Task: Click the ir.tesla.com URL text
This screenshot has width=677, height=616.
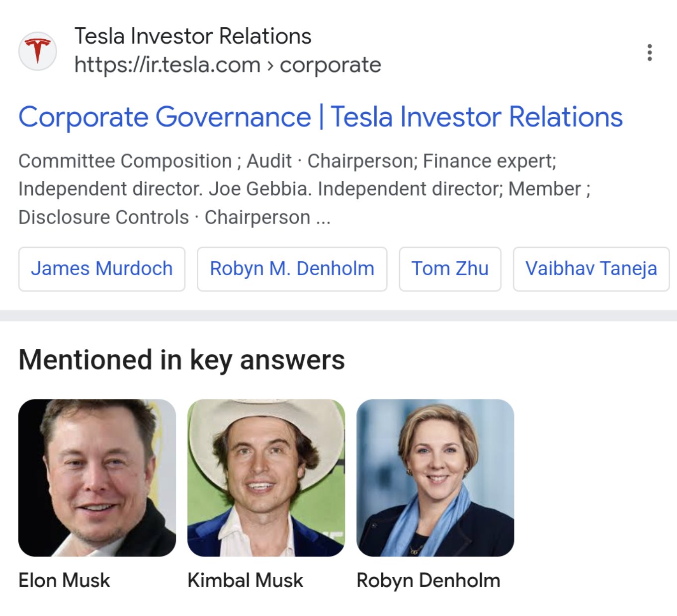Action: coord(168,65)
